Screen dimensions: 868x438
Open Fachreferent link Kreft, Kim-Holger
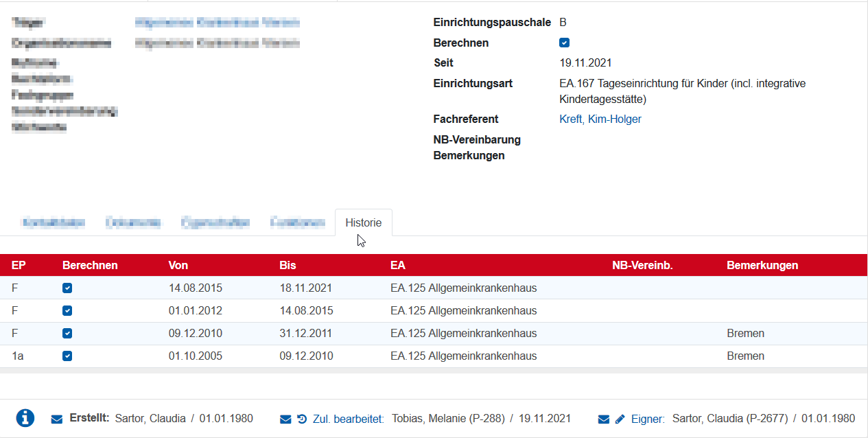(600, 119)
